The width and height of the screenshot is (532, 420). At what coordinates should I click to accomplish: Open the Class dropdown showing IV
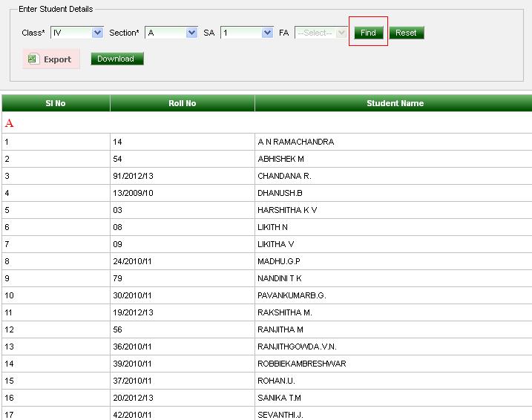tap(76, 33)
